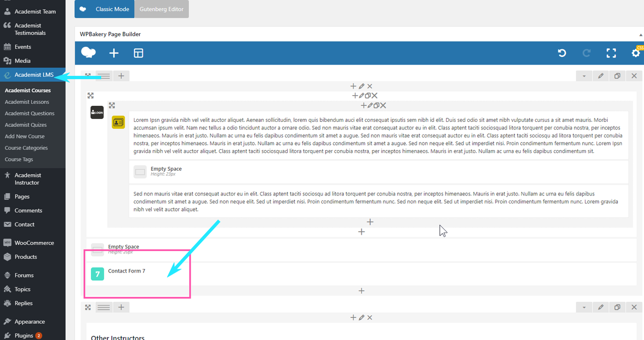This screenshot has height=340, width=644.
Task: Click the Redo arrow icon
Action: [x=586, y=53]
